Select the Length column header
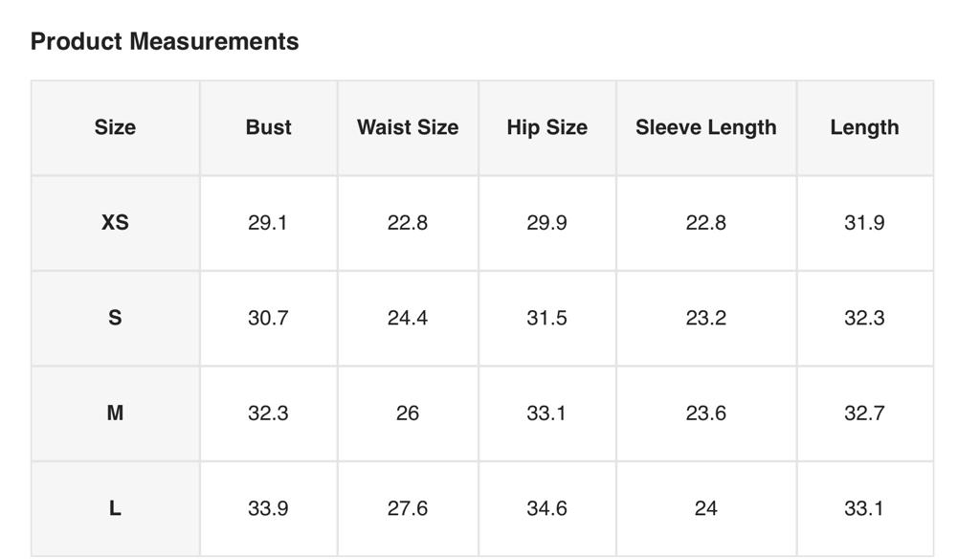Image resolution: width=980 pixels, height=559 pixels. click(864, 127)
